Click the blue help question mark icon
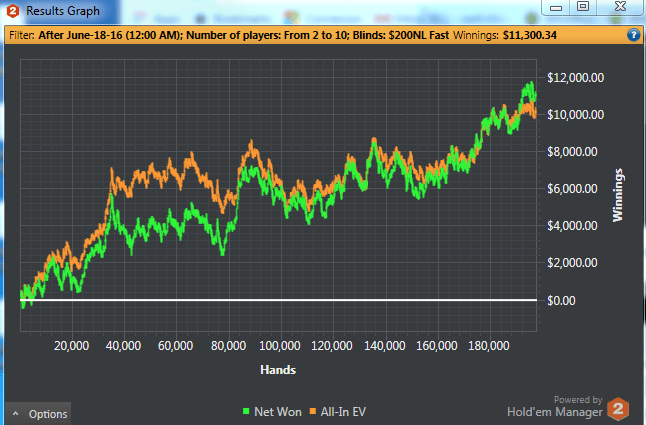 pyautogui.click(x=634, y=35)
